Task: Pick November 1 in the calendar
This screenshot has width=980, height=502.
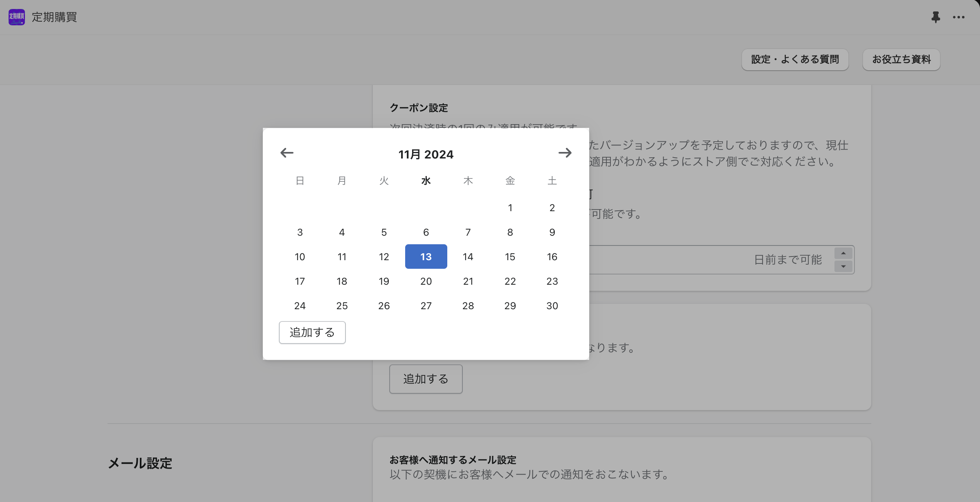Action: 510,207
